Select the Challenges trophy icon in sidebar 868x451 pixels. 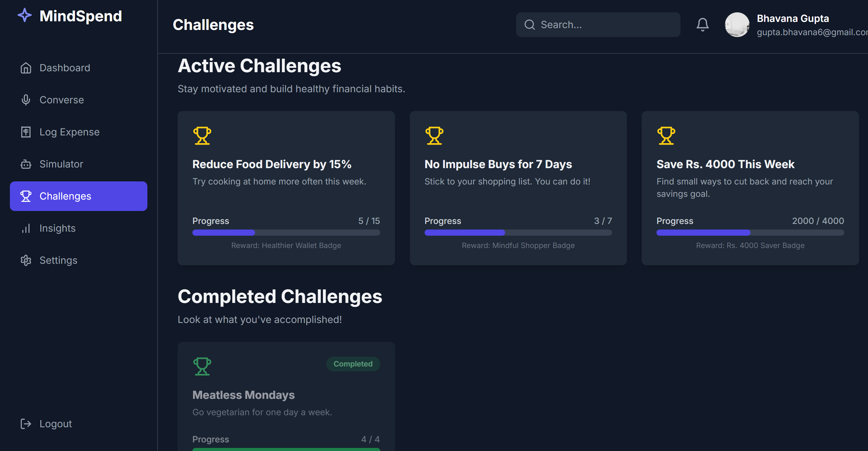click(x=26, y=196)
